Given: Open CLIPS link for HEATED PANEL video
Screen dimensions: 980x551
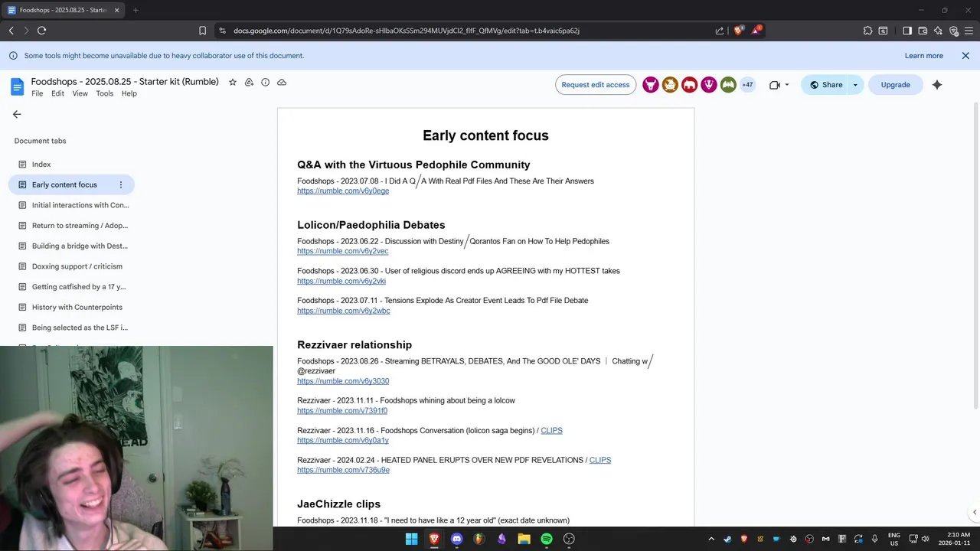Looking at the screenshot, I should (x=600, y=460).
